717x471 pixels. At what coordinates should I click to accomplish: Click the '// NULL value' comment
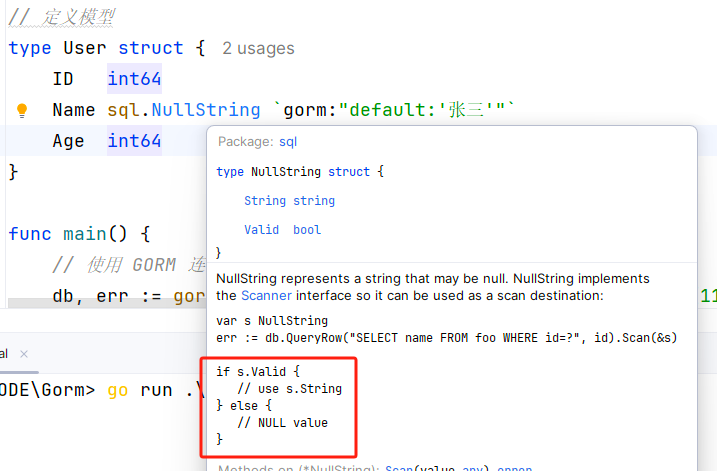(x=283, y=423)
